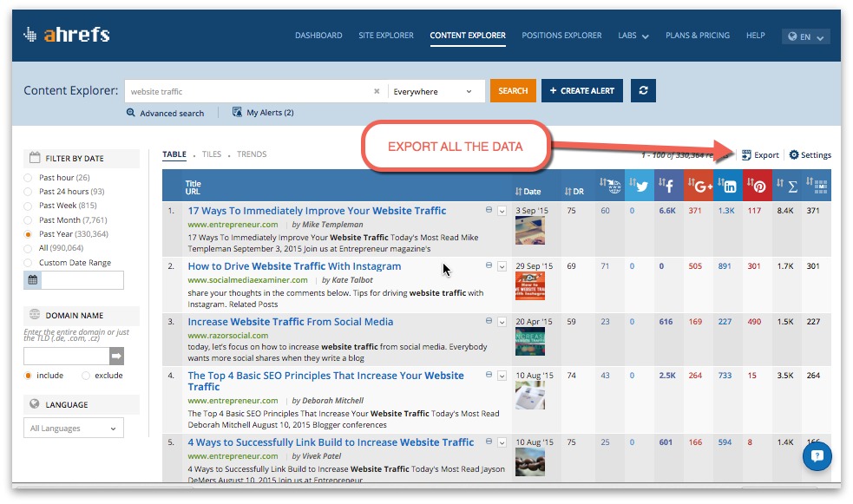Sort by Pinterest shares column icon
The image size is (853, 504).
click(x=758, y=186)
